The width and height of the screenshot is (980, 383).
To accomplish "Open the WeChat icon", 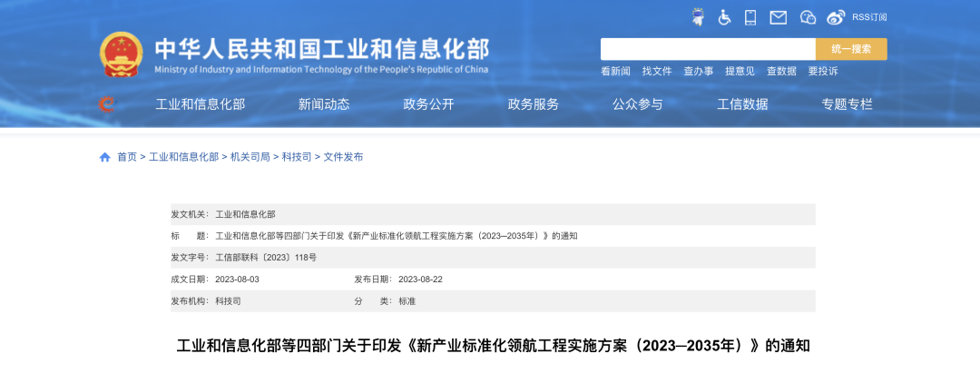I will (x=808, y=17).
